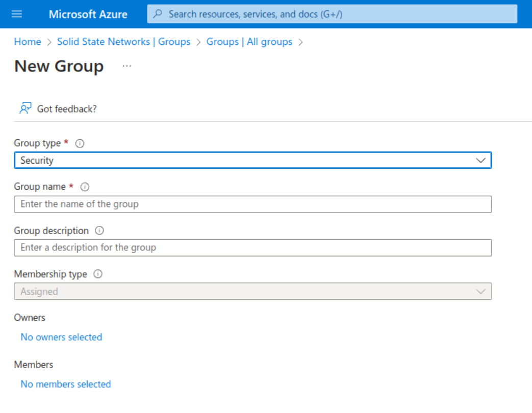Viewport: 532px width, 413px height.
Task: Open Solid State Networks | Groups breadcrumb
Action: click(123, 42)
